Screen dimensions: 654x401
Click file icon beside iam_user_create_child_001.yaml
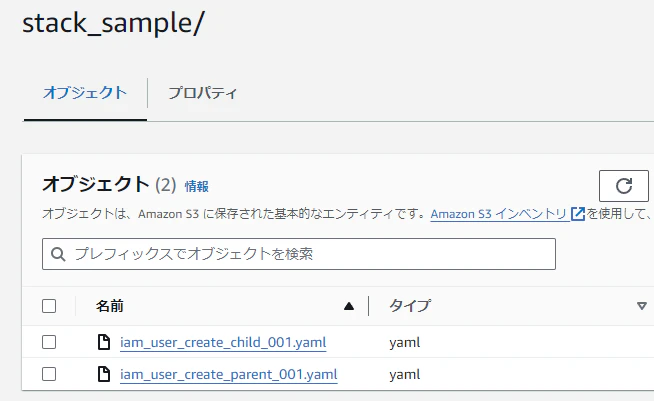coord(104,342)
